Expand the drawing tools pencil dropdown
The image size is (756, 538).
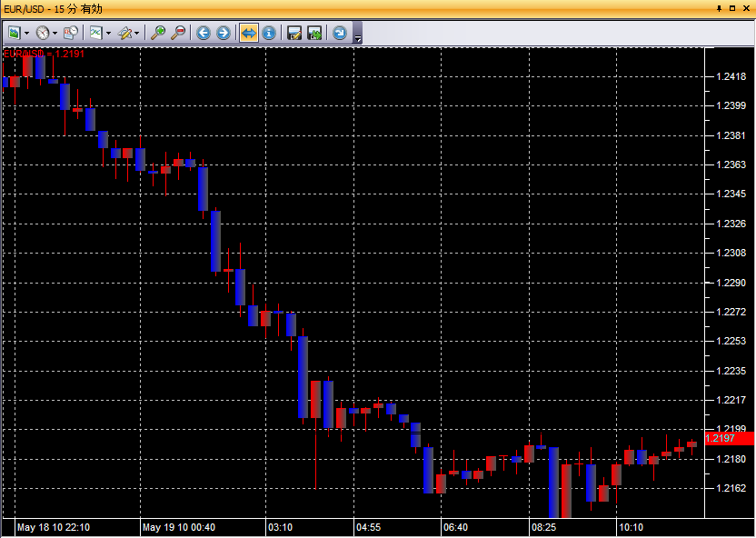coord(137,34)
